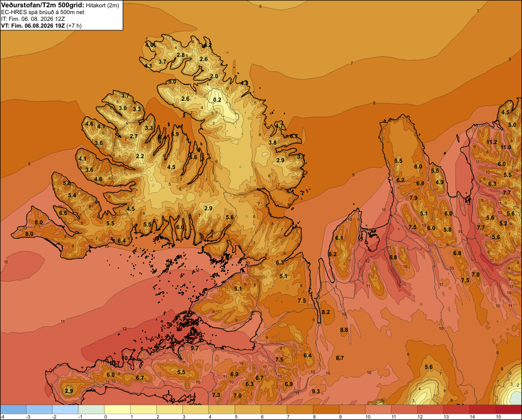Select the '3.8' temperature value
Image resolution: width=522 pixels, height=420 pixels.
[272, 142]
